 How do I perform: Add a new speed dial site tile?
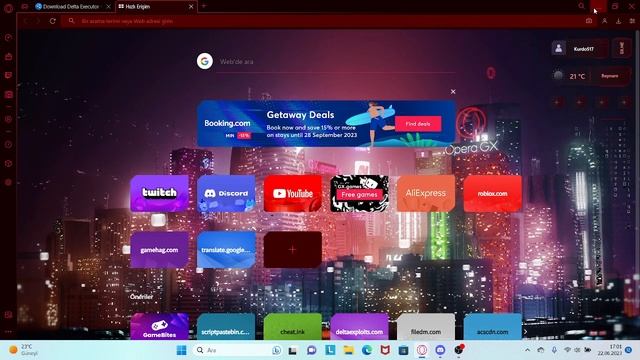pos(293,250)
